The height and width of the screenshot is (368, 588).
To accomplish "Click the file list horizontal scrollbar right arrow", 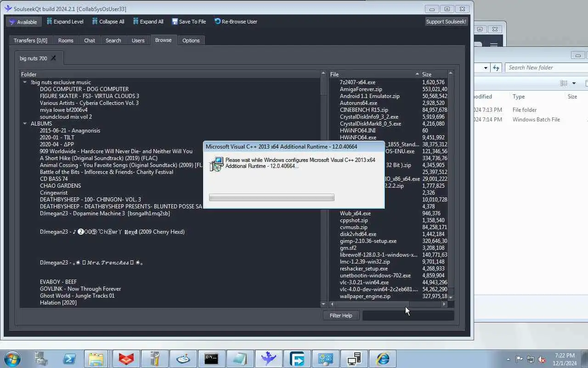I will pyautogui.click(x=444, y=304).
